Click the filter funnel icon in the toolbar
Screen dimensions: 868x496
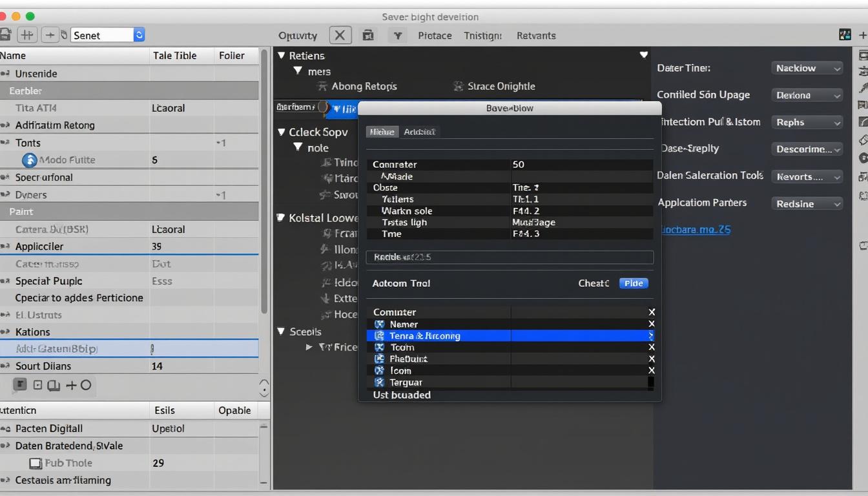[x=398, y=36]
